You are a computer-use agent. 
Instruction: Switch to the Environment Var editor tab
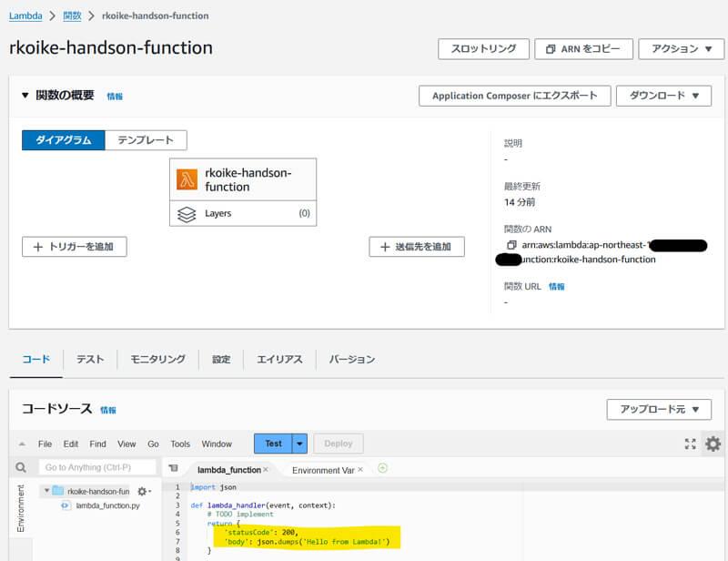click(x=323, y=470)
